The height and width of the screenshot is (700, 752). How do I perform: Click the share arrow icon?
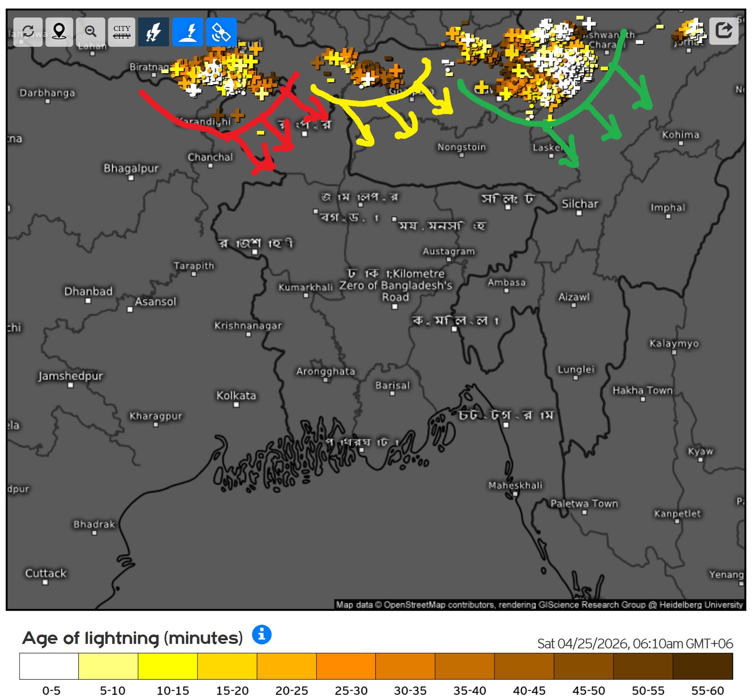[724, 31]
